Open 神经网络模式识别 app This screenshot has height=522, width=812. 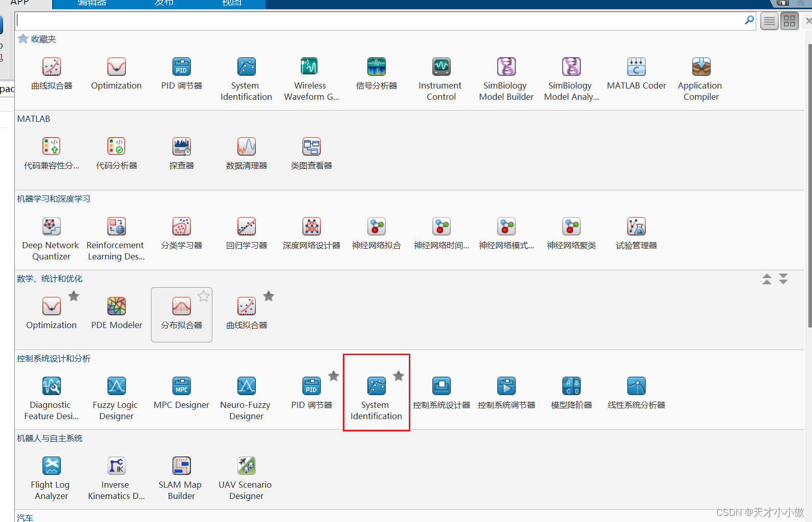click(x=506, y=233)
